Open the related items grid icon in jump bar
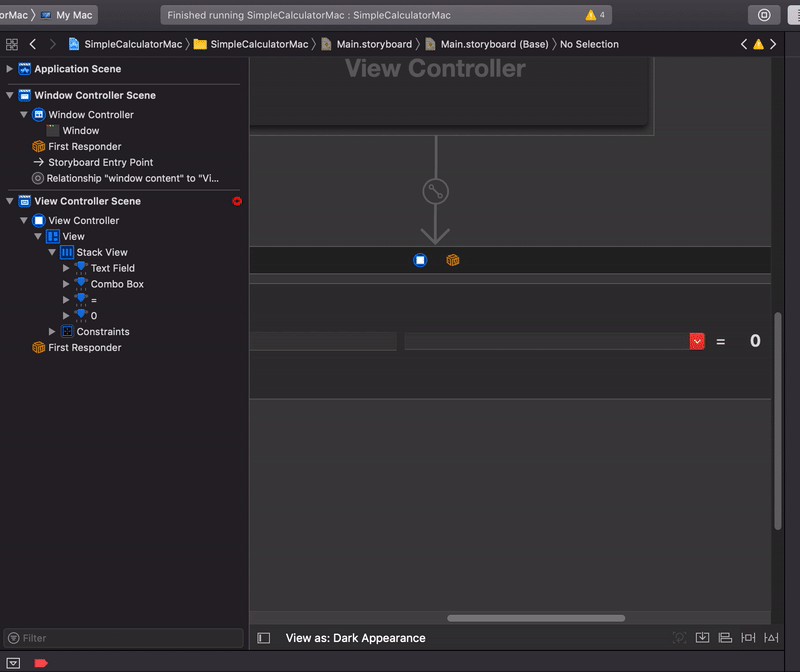The height and width of the screenshot is (672, 800). coord(12,44)
